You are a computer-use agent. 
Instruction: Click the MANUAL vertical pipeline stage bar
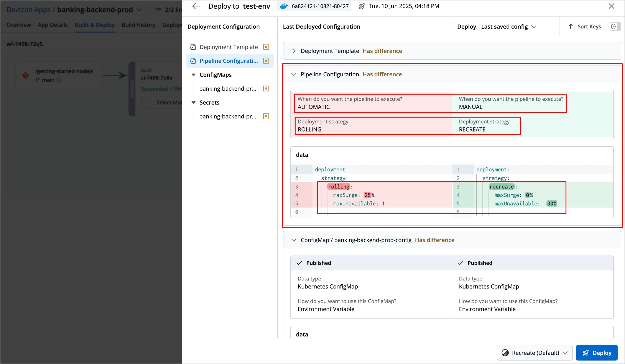[132, 89]
